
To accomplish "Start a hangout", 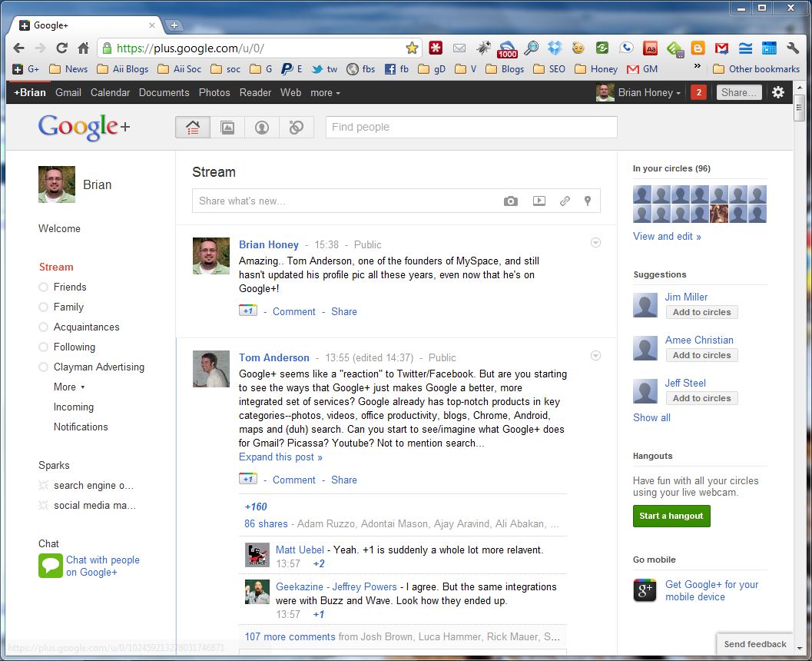I will 671,516.
